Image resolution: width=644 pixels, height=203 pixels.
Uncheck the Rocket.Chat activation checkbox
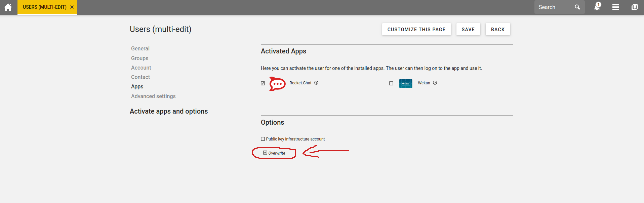pyautogui.click(x=263, y=83)
